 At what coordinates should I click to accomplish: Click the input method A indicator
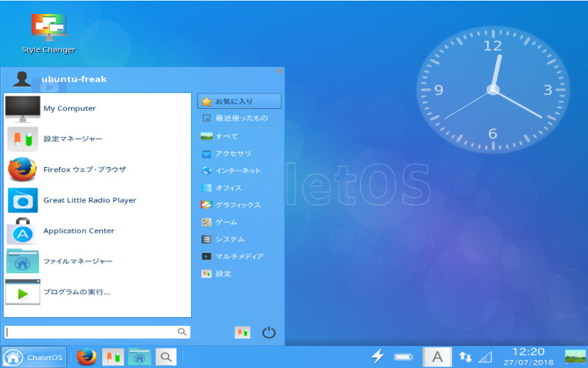point(437,357)
